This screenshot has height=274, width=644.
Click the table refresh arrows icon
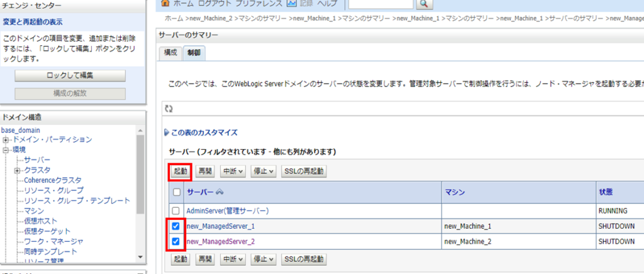pos(168,109)
